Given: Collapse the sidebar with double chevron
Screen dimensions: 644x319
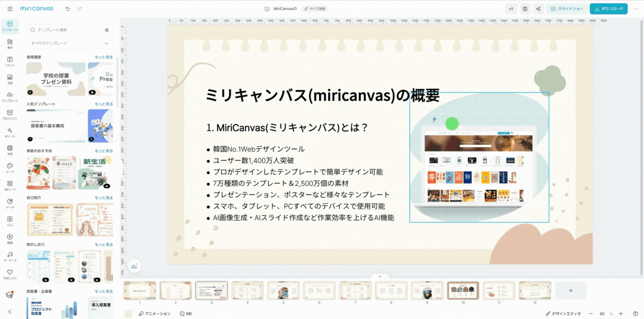Looking at the screenshot, I should 10,312.
